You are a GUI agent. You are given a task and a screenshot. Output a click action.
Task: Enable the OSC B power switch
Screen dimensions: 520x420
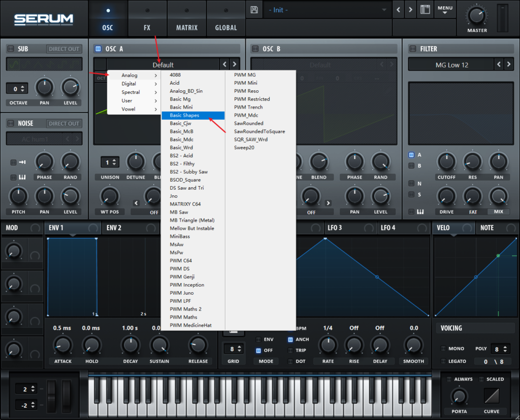tap(255, 49)
